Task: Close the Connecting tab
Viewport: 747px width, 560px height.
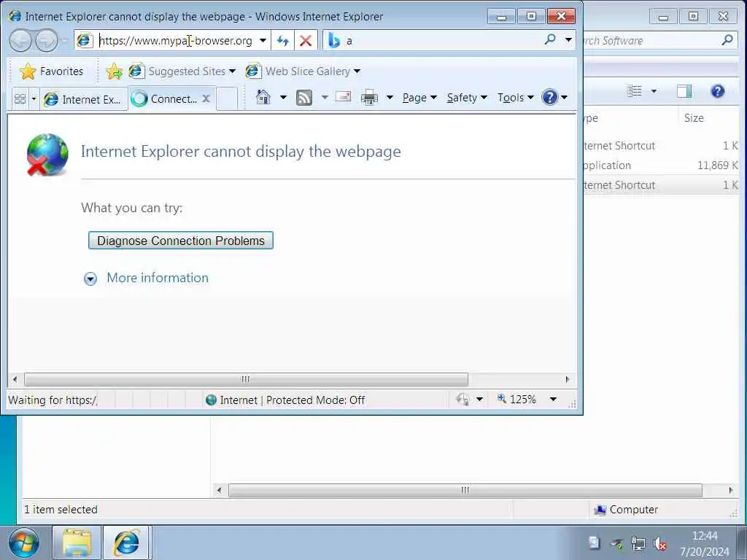Action: tap(206, 98)
